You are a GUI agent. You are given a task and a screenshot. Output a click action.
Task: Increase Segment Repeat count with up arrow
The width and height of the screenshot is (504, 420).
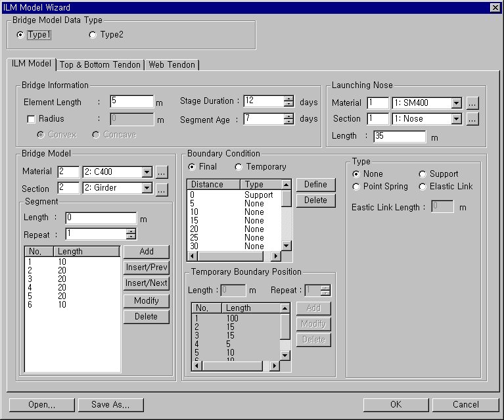click(131, 231)
